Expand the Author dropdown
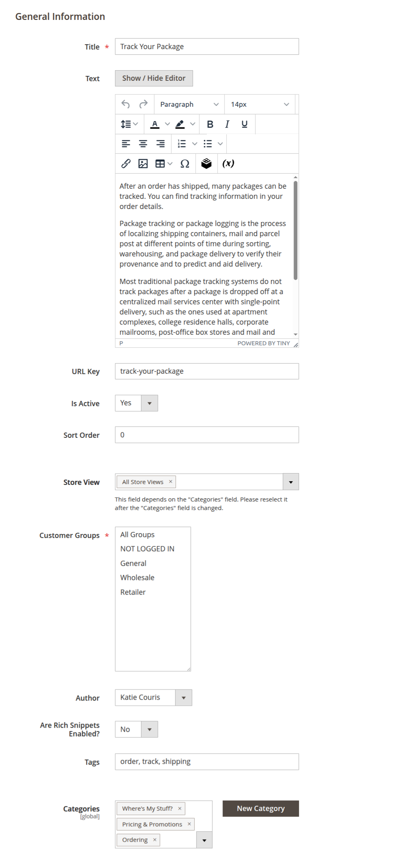This screenshot has height=868, width=396. click(x=184, y=697)
